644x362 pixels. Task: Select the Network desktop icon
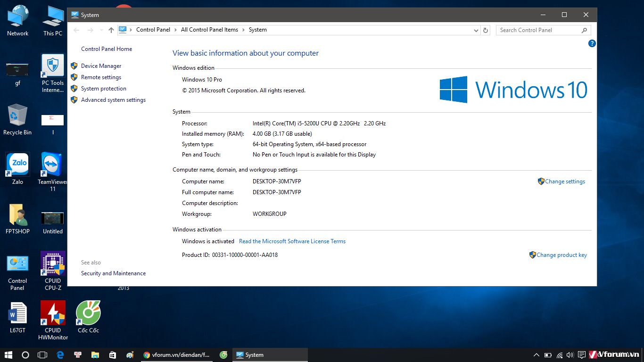pyautogui.click(x=18, y=21)
